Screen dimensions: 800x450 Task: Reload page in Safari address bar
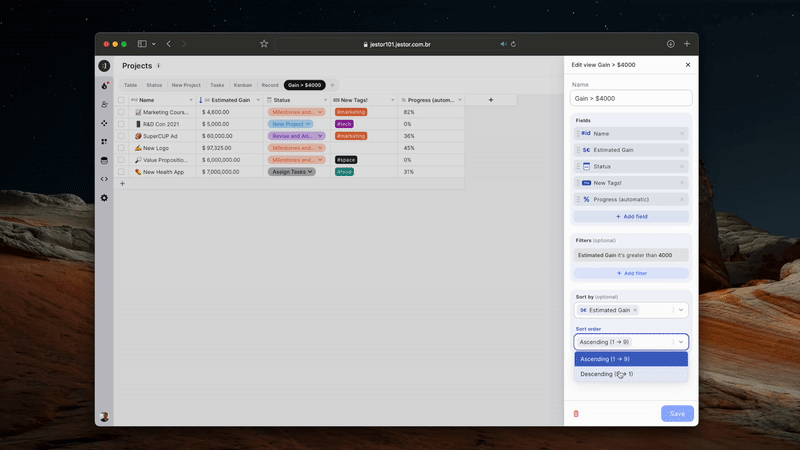coord(513,44)
